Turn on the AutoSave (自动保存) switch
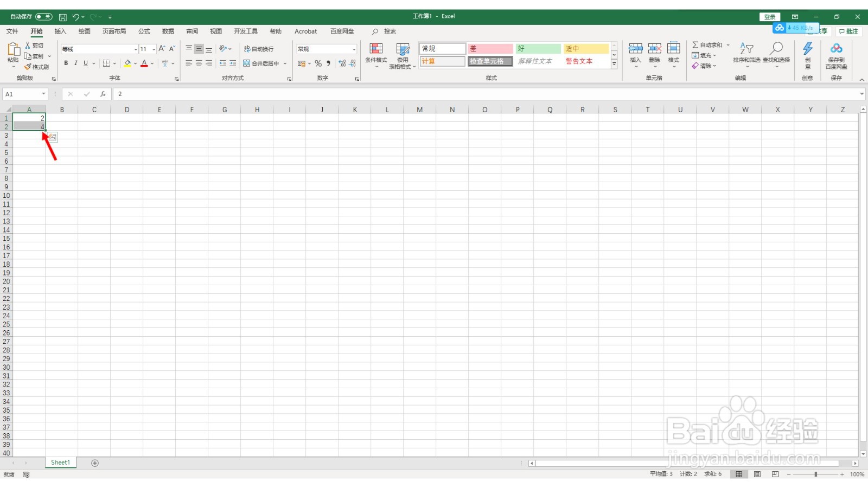Image resolution: width=868 pixels, height=488 pixels. pos(44,17)
